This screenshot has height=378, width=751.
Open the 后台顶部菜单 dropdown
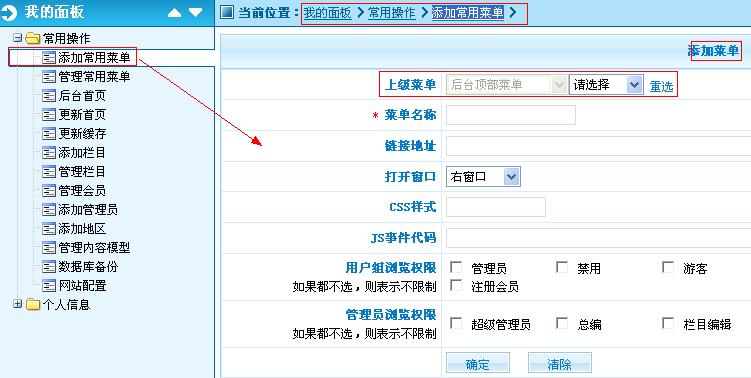click(506, 85)
